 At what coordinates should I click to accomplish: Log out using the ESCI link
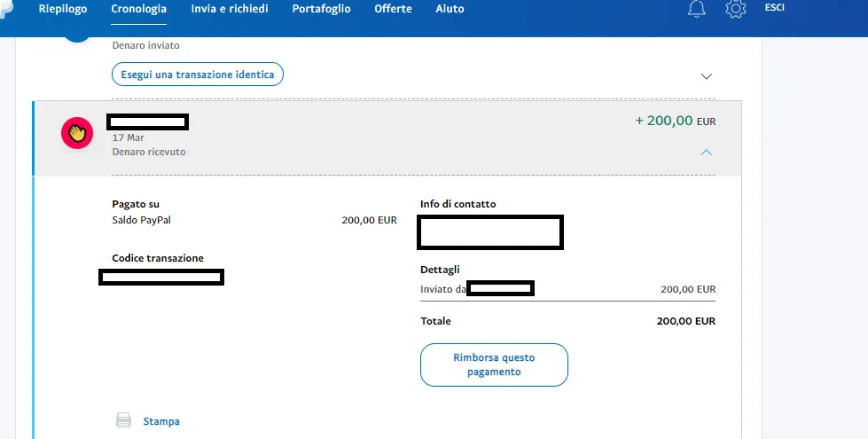(x=774, y=8)
